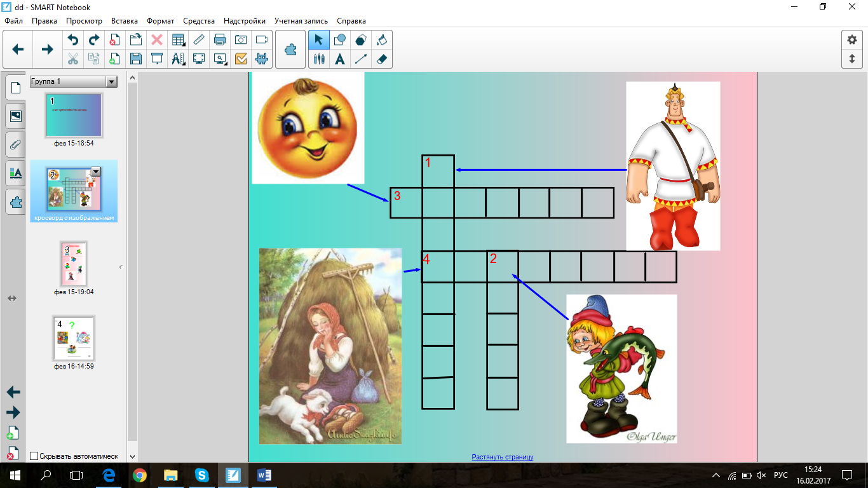Open the Add-ons puzzle piece in toolbar
The height and width of the screenshot is (488, 868).
tap(290, 49)
